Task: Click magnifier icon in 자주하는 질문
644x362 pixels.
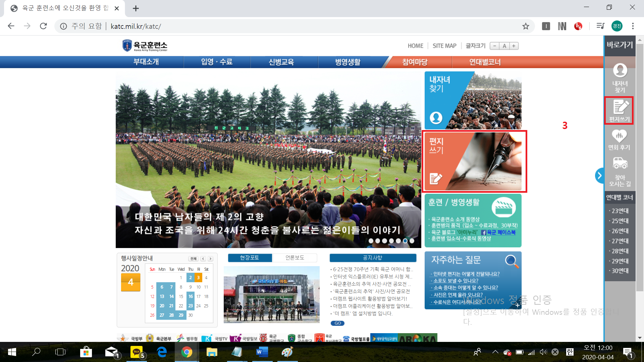Action: [x=512, y=261]
